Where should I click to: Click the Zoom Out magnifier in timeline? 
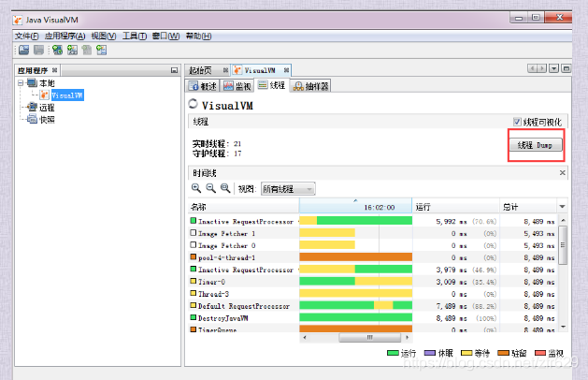210,188
